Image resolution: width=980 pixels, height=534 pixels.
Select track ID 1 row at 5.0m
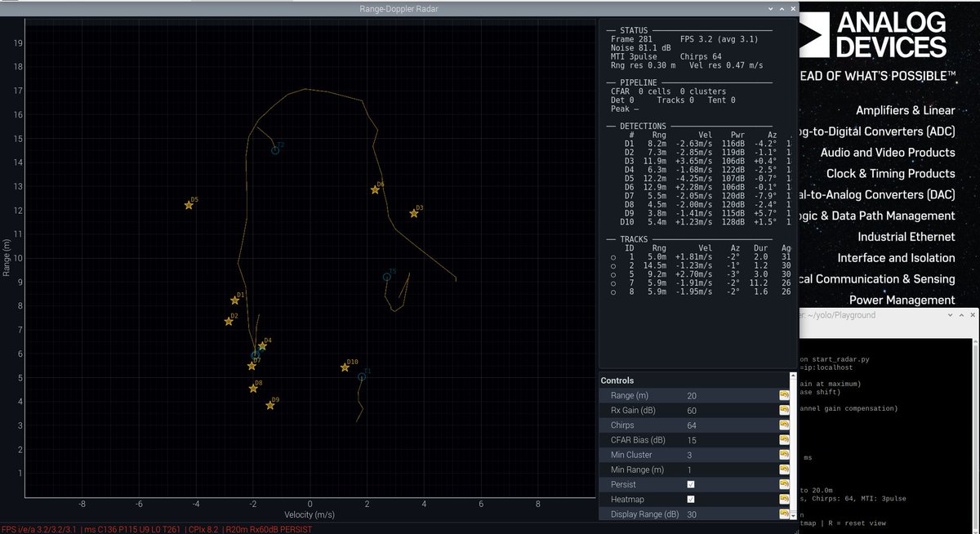(701, 257)
